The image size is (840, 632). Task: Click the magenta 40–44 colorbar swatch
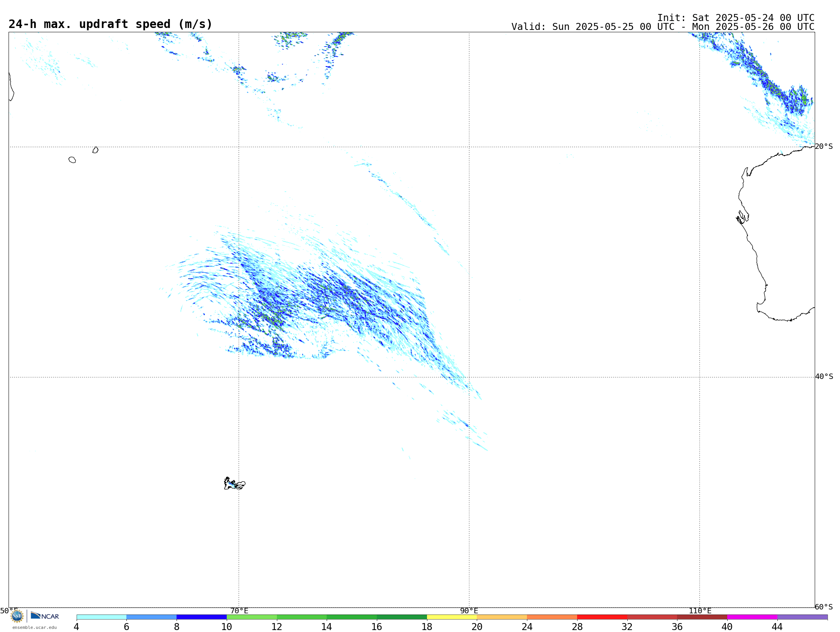752,617
